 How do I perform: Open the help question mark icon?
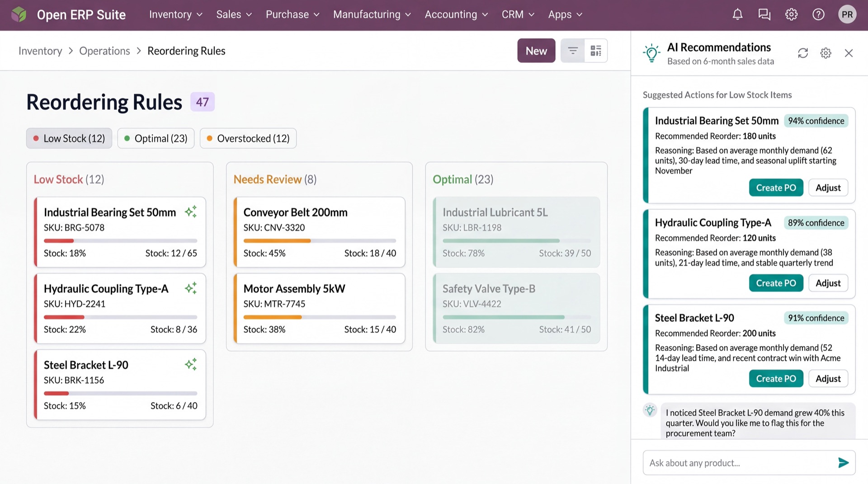818,14
